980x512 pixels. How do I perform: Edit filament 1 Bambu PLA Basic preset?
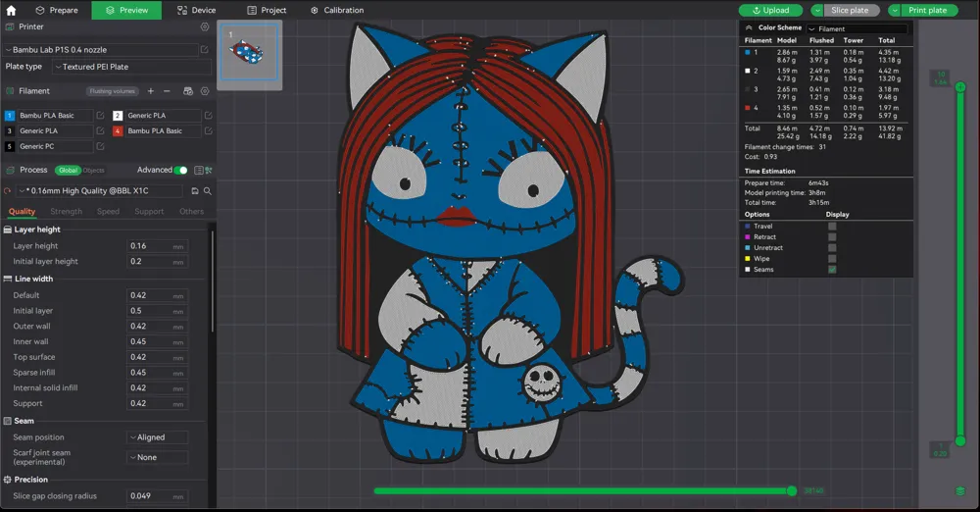click(100, 115)
